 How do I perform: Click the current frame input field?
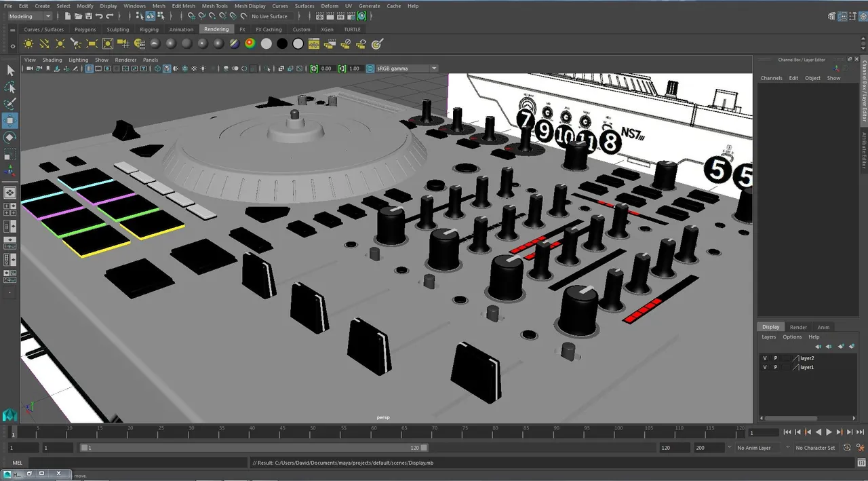[x=764, y=432]
